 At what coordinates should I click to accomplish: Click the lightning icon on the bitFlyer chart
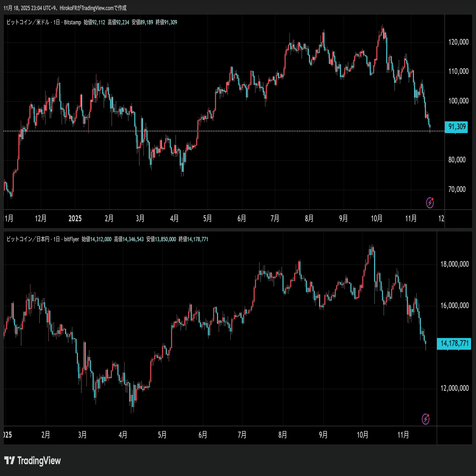[425, 419]
